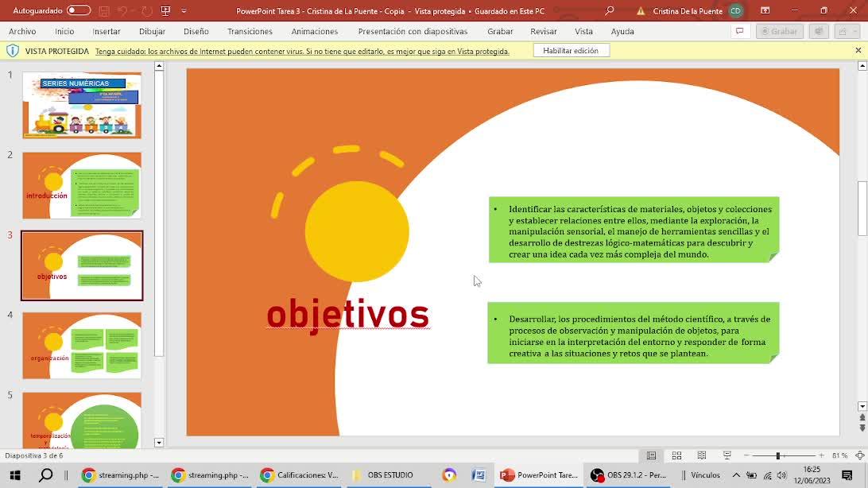The height and width of the screenshot is (488, 868).
Task: Open Customize Quick Access Toolbar dropdown
Action: pos(184,11)
